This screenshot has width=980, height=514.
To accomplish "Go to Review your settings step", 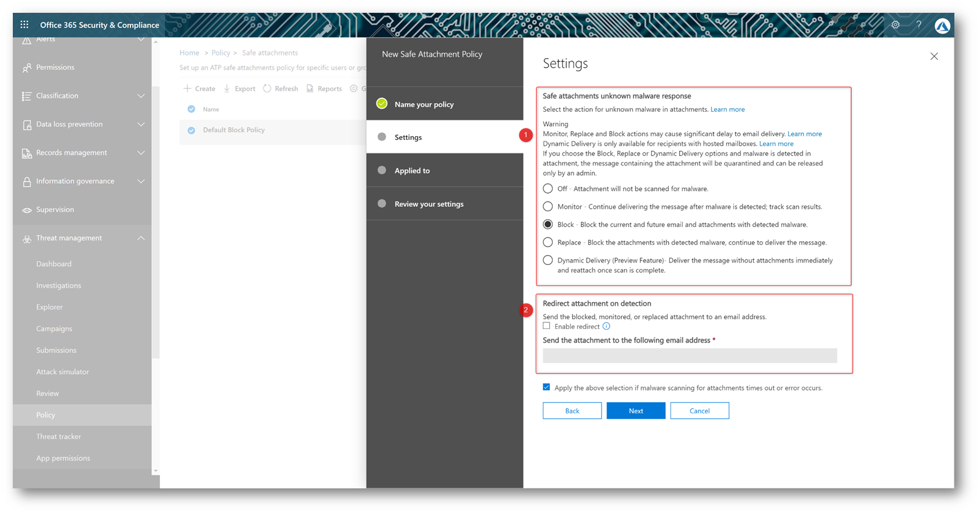I will pos(445,204).
